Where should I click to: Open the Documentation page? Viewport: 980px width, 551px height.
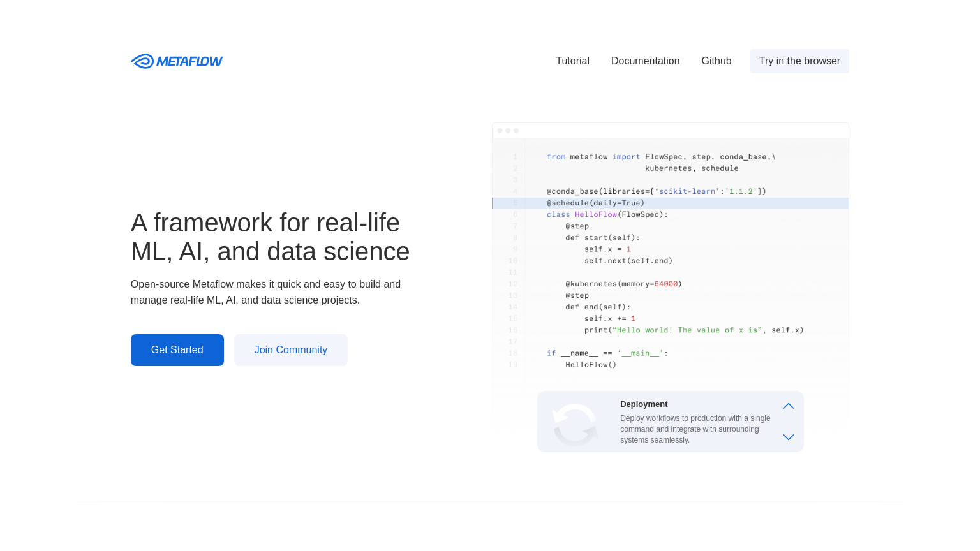645,61
